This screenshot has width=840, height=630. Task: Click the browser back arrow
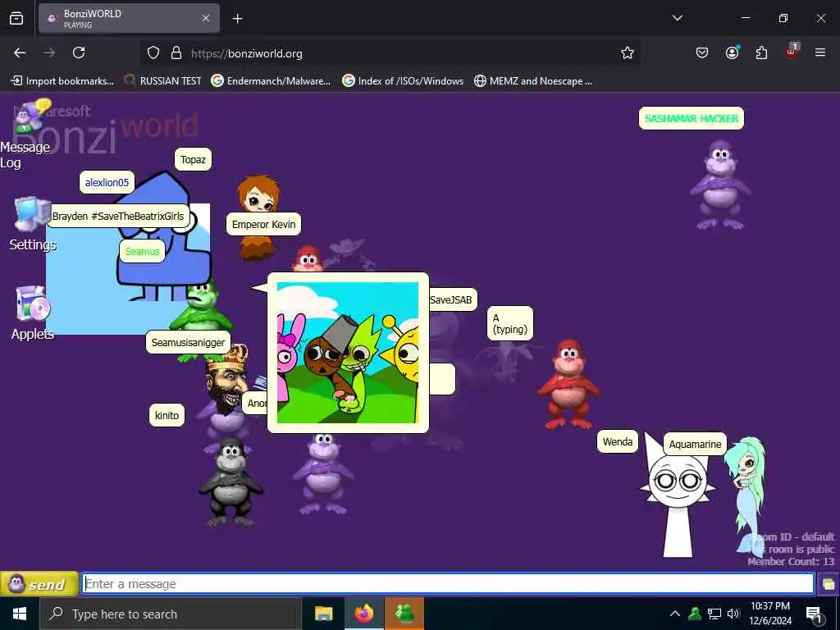pos(20,52)
